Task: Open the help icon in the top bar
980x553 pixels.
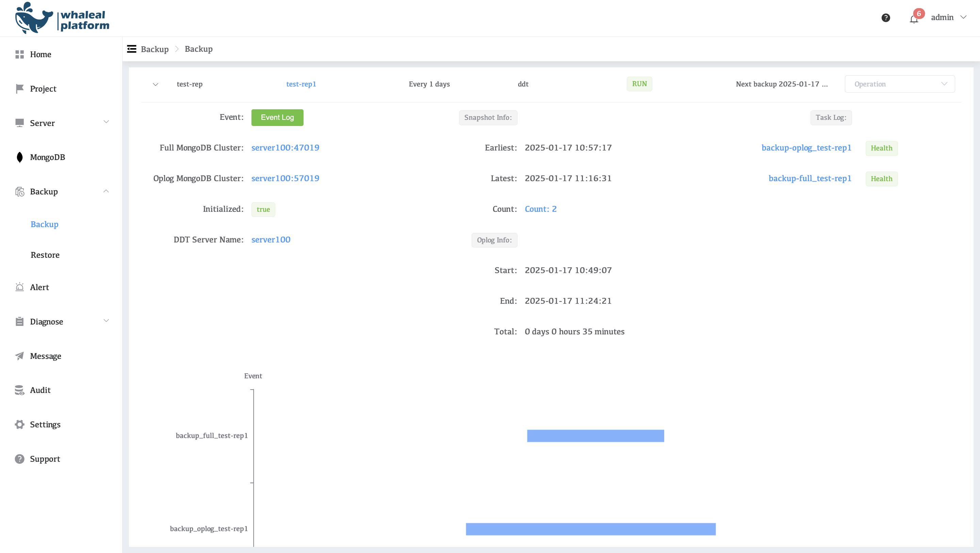Action: [x=886, y=17]
